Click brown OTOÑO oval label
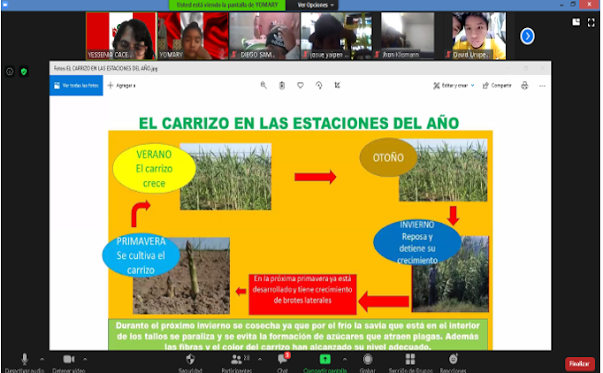This screenshot has height=373, width=603. tap(388, 157)
